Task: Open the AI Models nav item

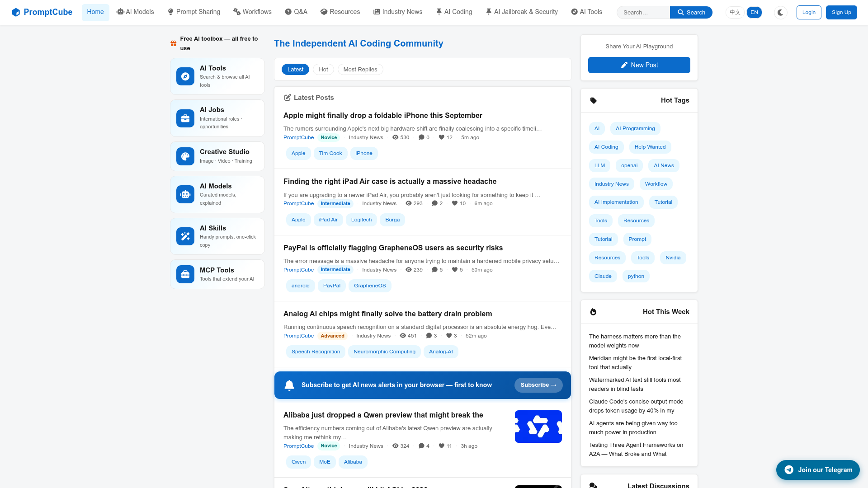Action: [x=135, y=12]
